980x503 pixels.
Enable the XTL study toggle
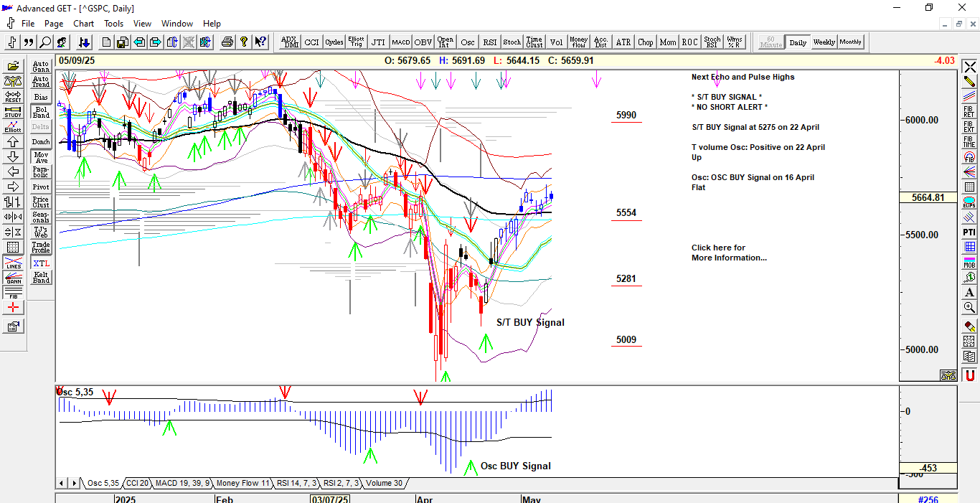tap(41, 263)
